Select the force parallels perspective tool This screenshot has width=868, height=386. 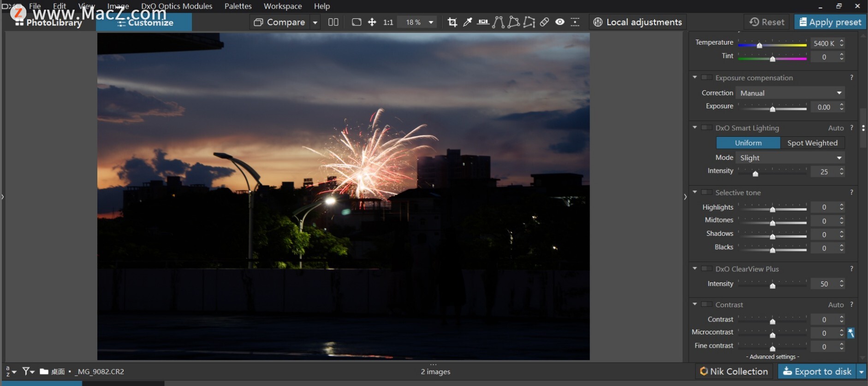(x=498, y=22)
